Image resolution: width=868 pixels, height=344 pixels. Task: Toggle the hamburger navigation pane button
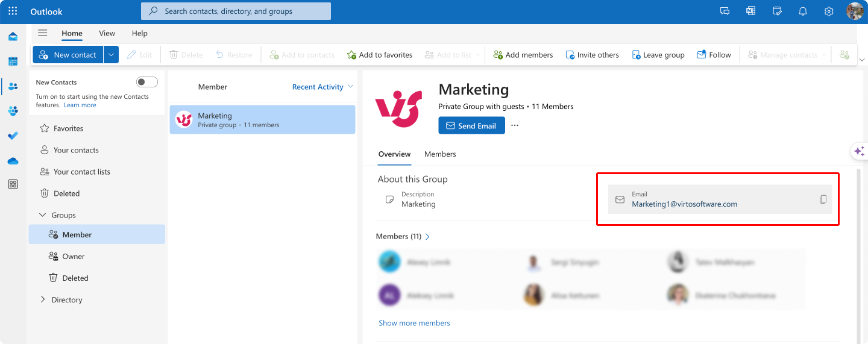[42, 33]
